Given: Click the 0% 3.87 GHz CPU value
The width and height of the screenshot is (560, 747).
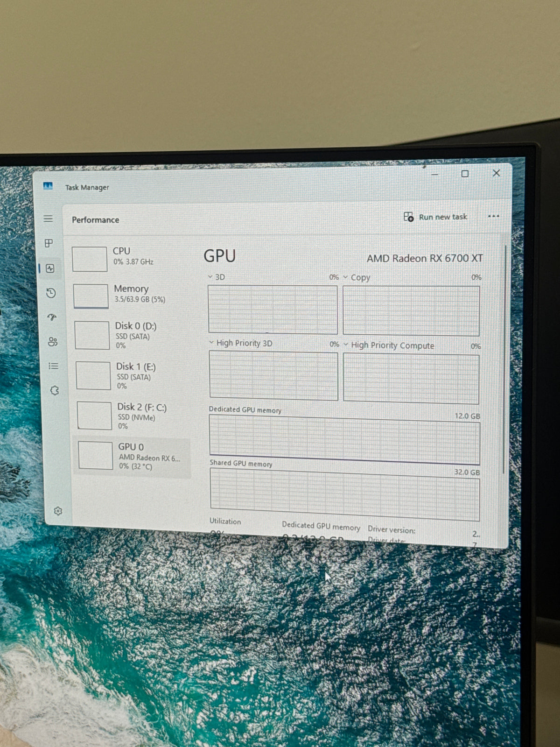Looking at the screenshot, I should (x=133, y=262).
